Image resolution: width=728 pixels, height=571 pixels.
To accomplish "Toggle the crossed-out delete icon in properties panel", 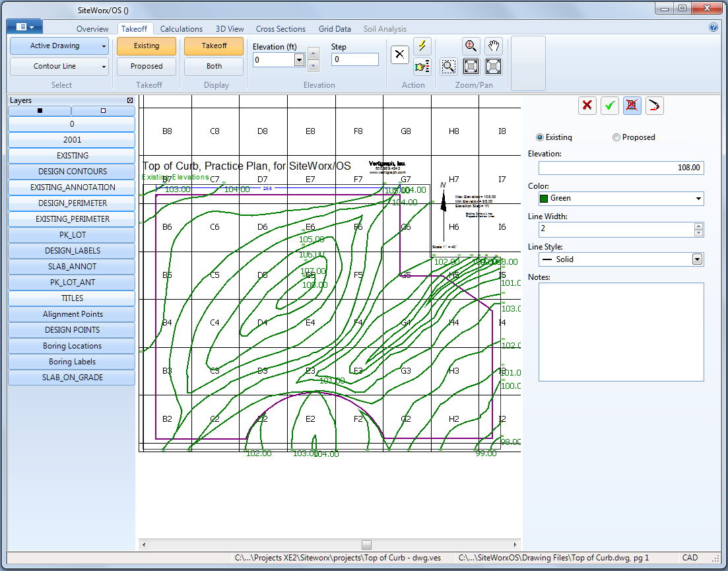I will coord(632,106).
